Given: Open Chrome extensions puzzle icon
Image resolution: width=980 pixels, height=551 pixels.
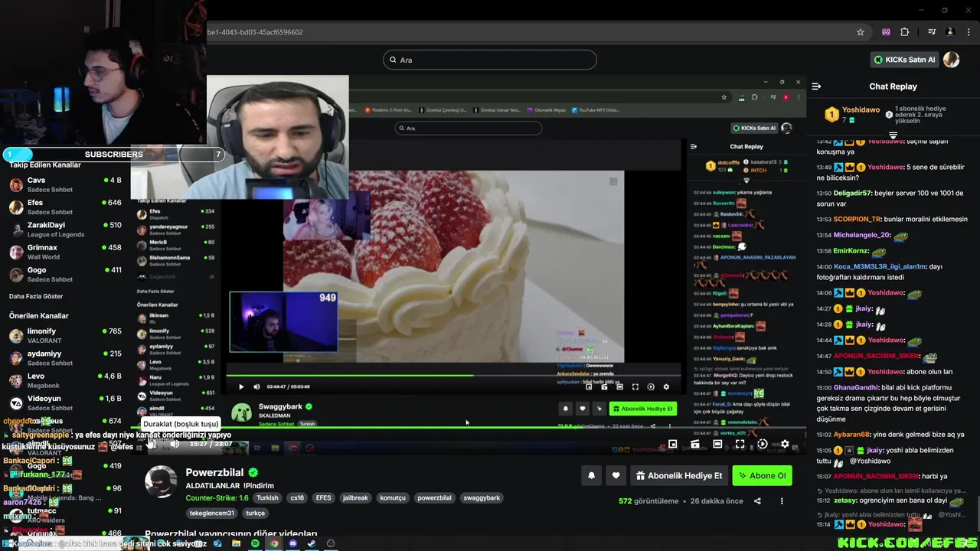Looking at the screenshot, I should point(905,32).
